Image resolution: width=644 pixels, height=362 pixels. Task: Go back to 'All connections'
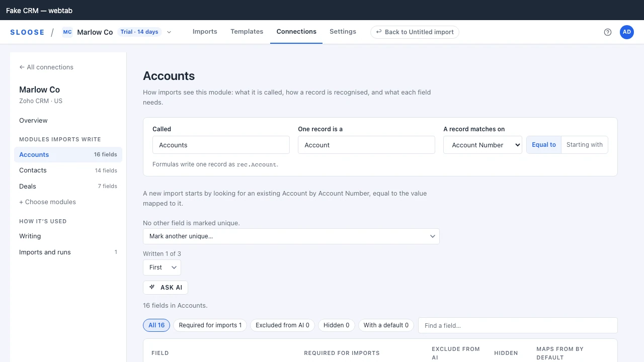click(46, 67)
